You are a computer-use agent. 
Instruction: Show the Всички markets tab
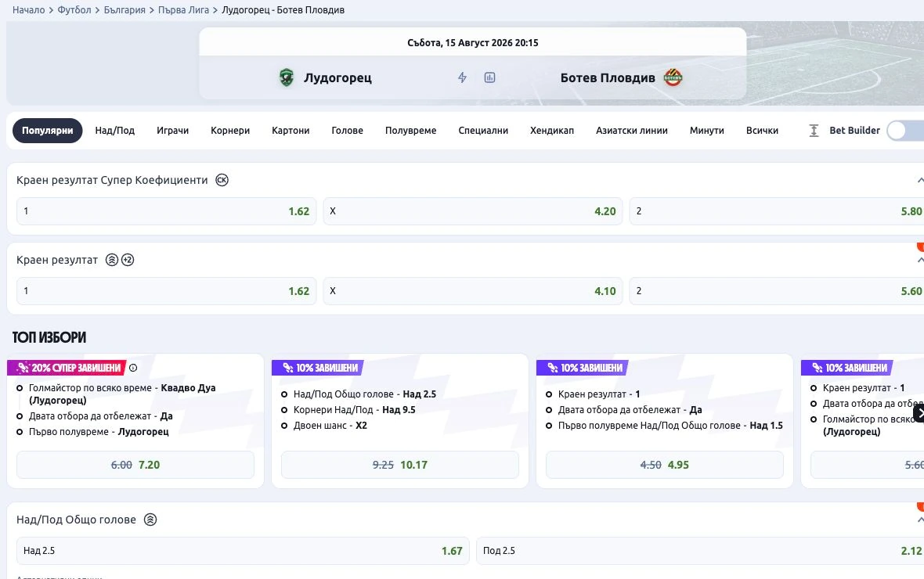(762, 131)
